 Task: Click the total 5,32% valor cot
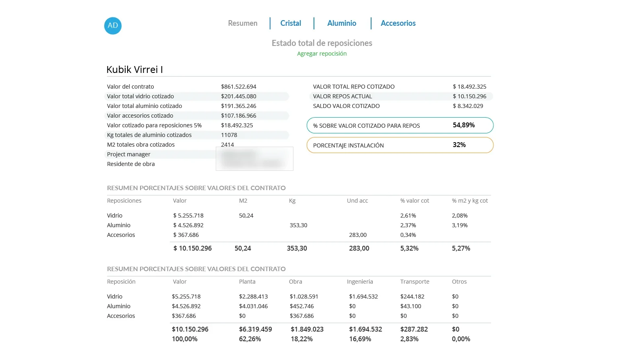click(x=409, y=249)
